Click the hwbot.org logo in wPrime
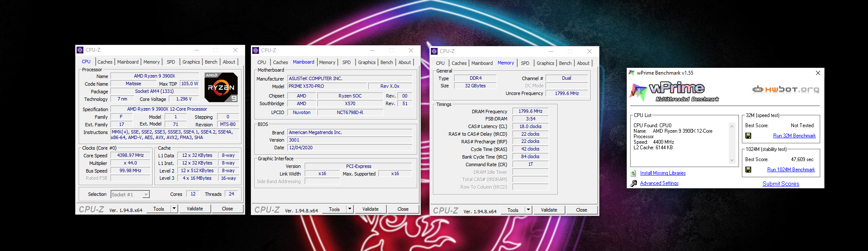 coord(785,89)
